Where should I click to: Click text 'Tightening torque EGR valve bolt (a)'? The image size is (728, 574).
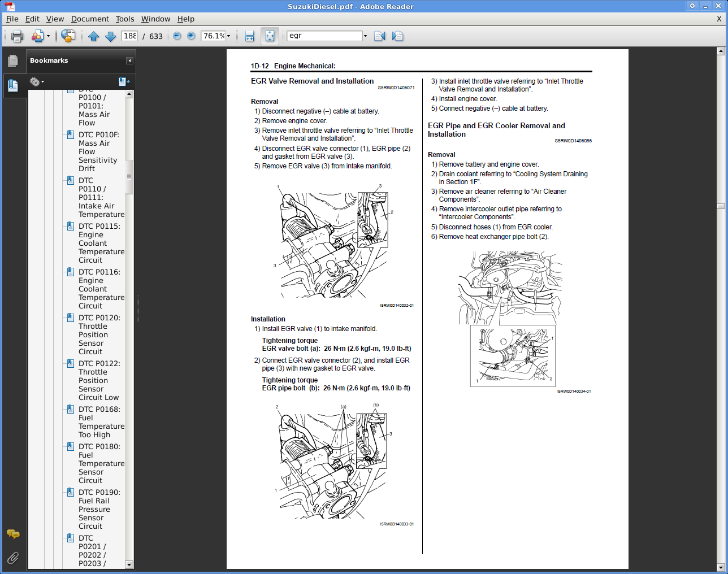coord(336,345)
